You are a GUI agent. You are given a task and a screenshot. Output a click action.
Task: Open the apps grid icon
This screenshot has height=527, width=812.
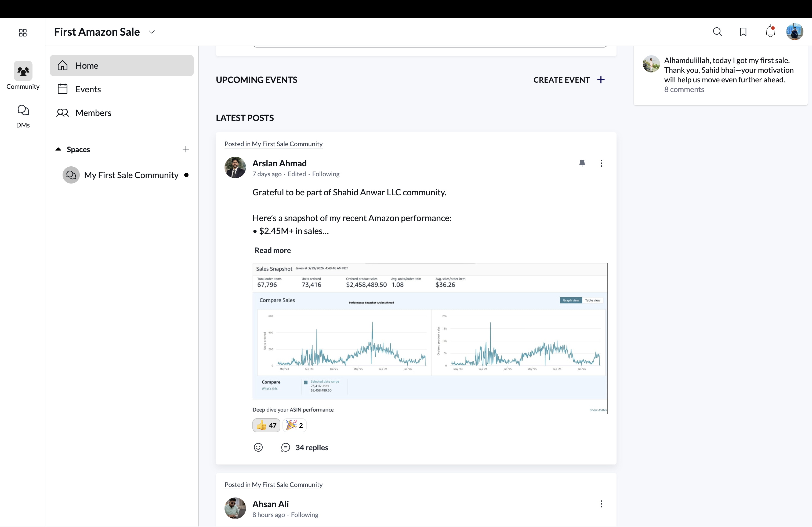(23, 33)
